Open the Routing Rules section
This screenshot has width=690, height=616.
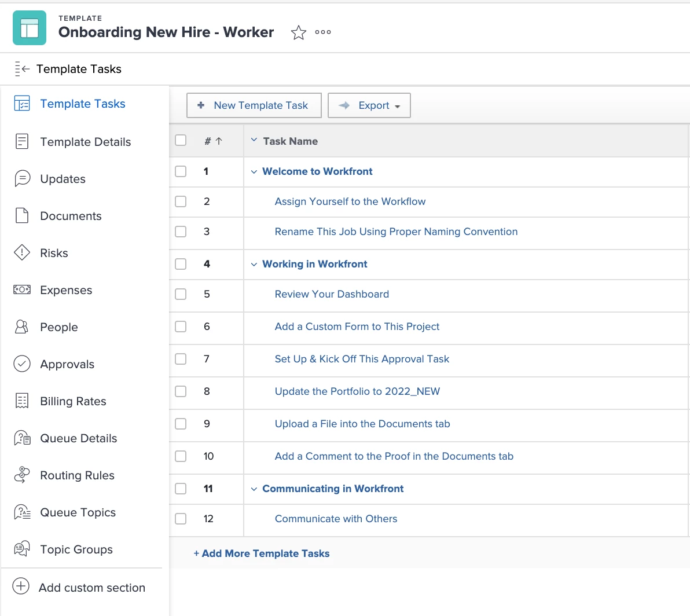pyautogui.click(x=77, y=475)
